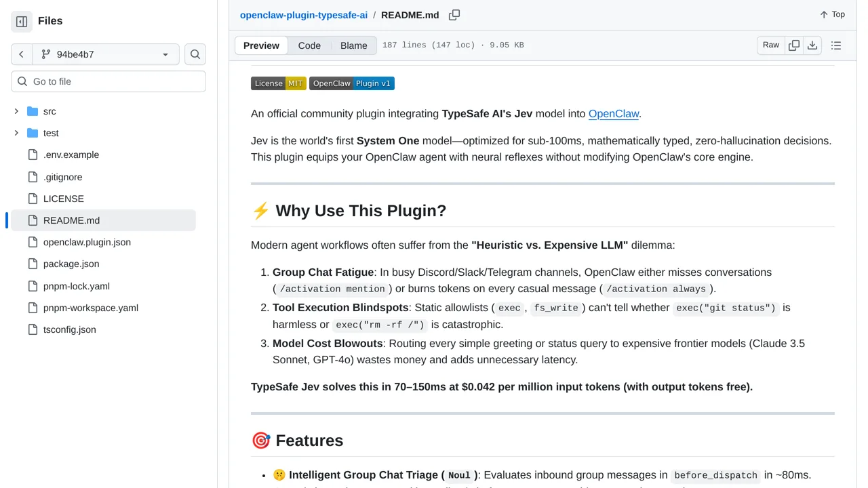This screenshot has width=868, height=488.
Task: Collapse the Files side panel icon
Action: (x=22, y=22)
